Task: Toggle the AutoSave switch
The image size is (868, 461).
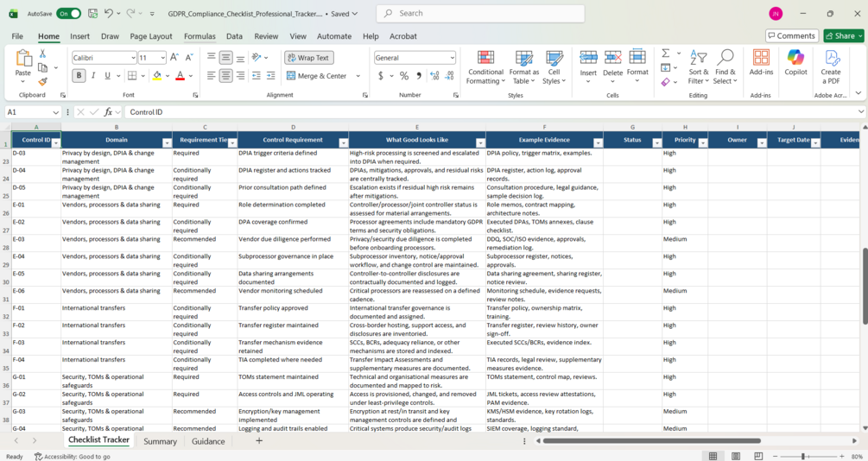Action: pyautogui.click(x=68, y=13)
